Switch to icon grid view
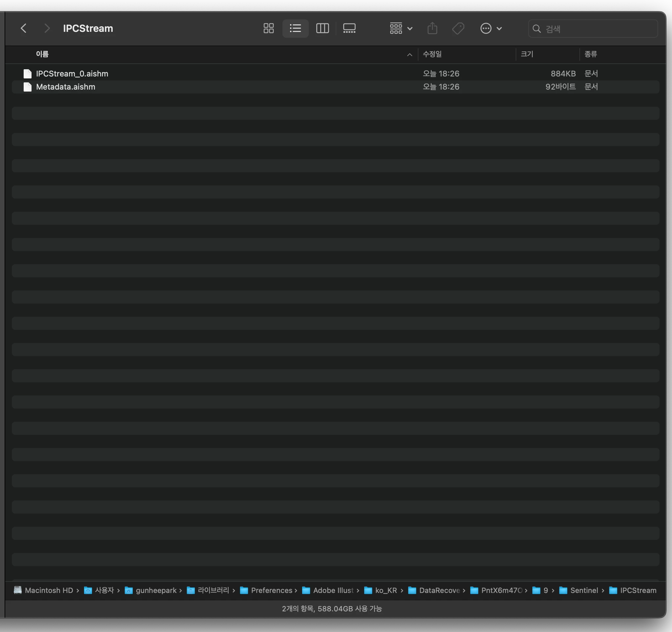 (268, 28)
